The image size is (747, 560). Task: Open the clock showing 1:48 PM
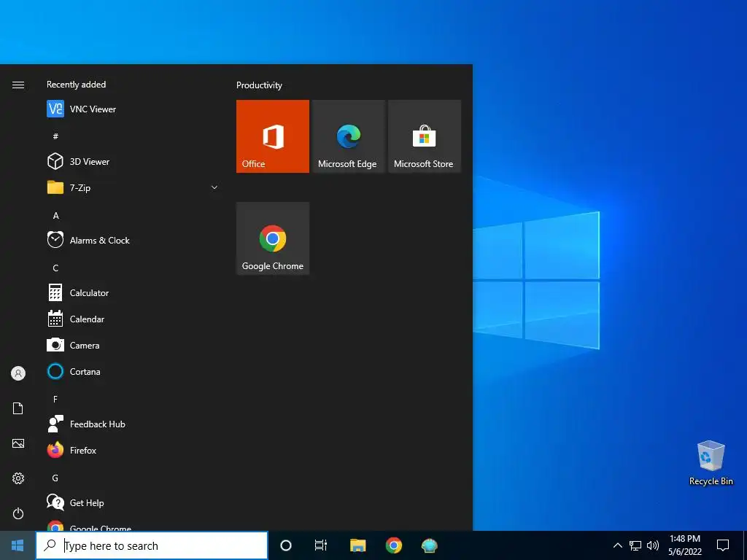tap(684, 545)
